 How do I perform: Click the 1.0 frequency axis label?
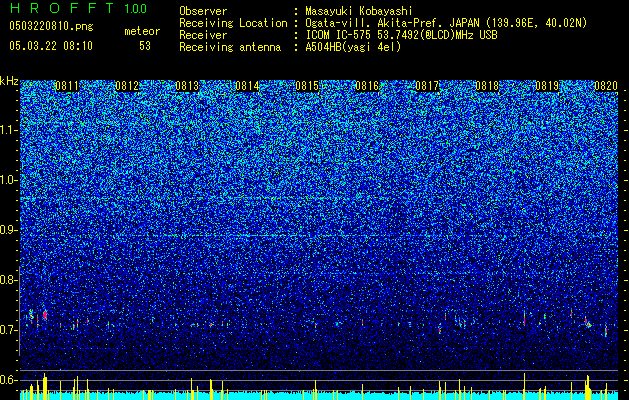(8, 180)
